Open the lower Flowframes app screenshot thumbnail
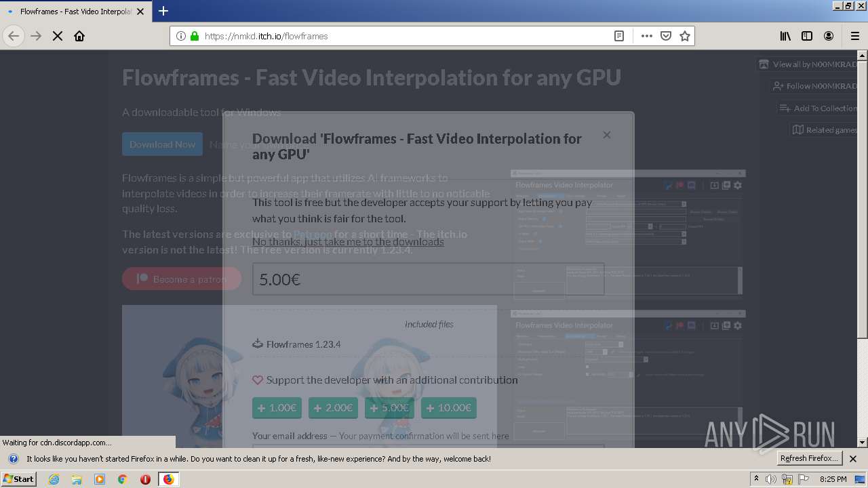 click(628, 375)
